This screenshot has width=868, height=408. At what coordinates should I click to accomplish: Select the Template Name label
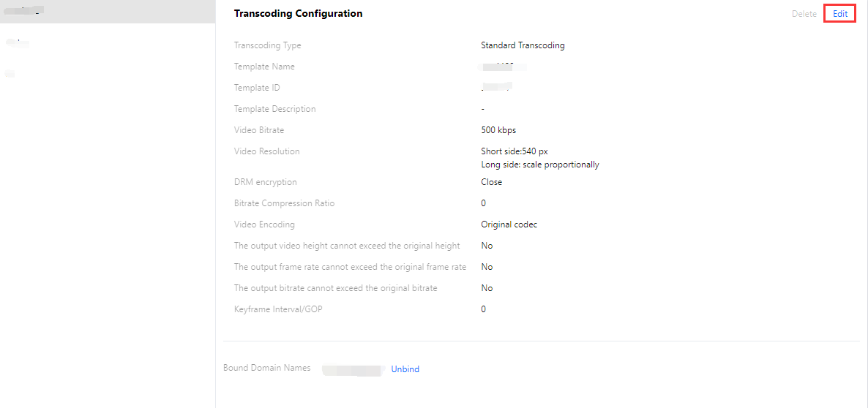(x=264, y=67)
